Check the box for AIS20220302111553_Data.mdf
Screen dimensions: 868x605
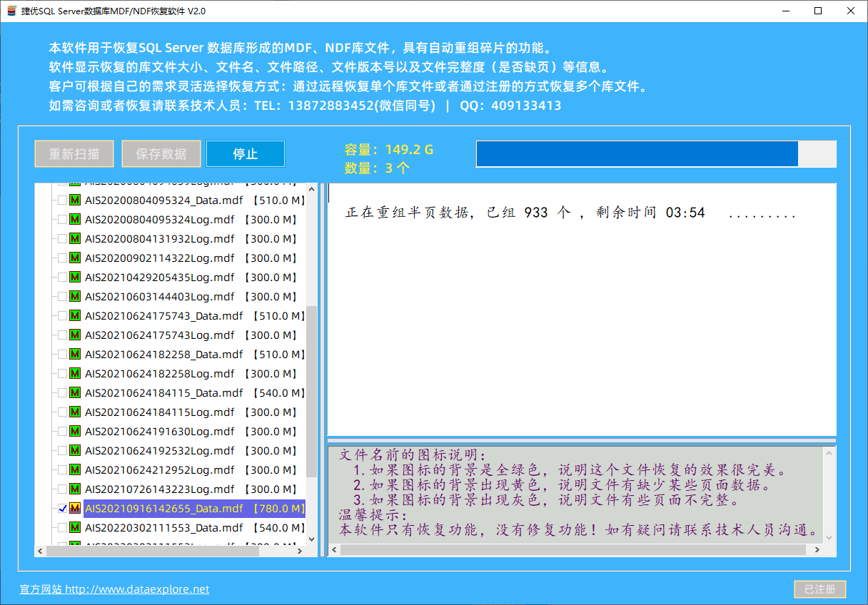pos(62,528)
